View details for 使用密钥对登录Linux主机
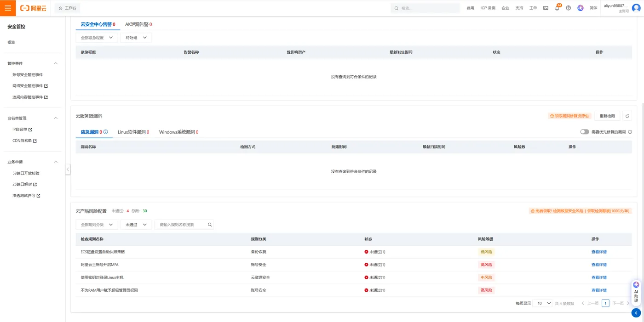The height and width of the screenshot is (322, 644). pyautogui.click(x=599, y=277)
